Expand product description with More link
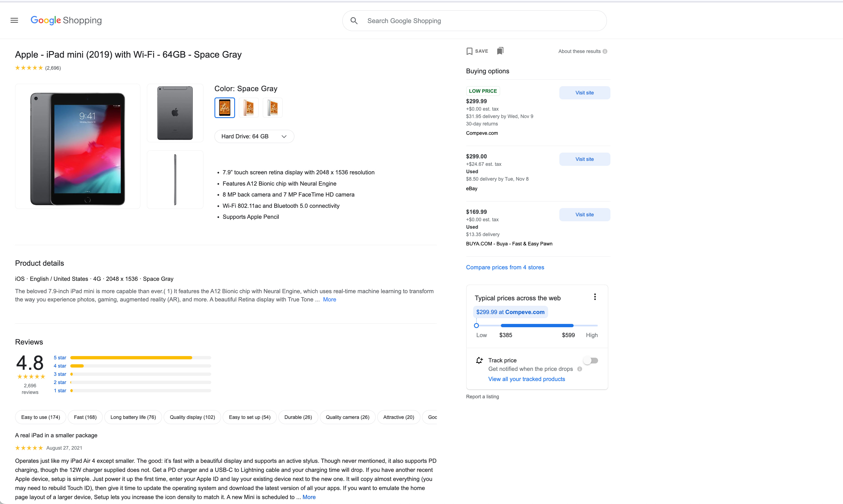Screen dimensions: 843x504 point(329,299)
